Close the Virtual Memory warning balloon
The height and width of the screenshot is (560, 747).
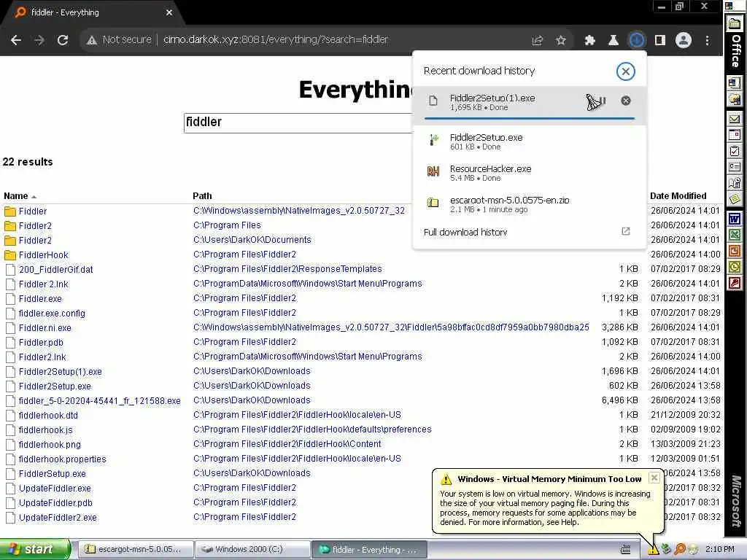tap(654, 478)
